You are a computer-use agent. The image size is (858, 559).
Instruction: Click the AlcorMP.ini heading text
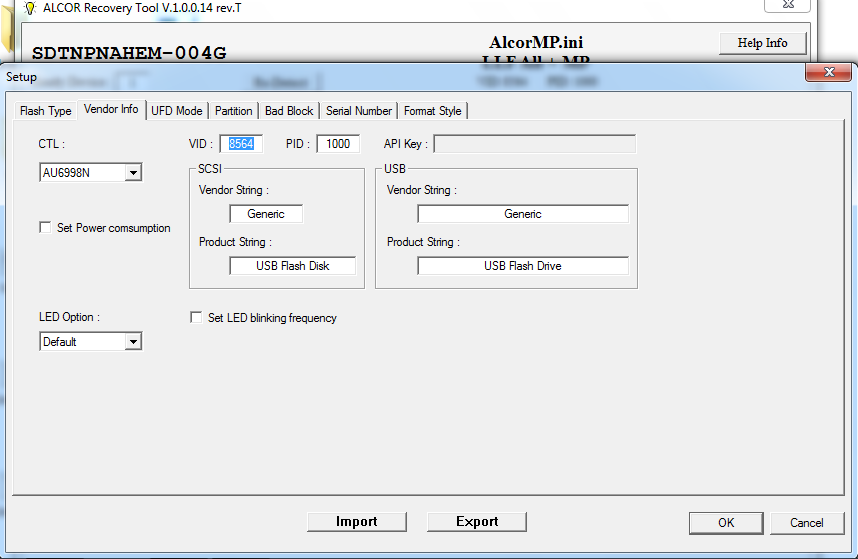[536, 42]
